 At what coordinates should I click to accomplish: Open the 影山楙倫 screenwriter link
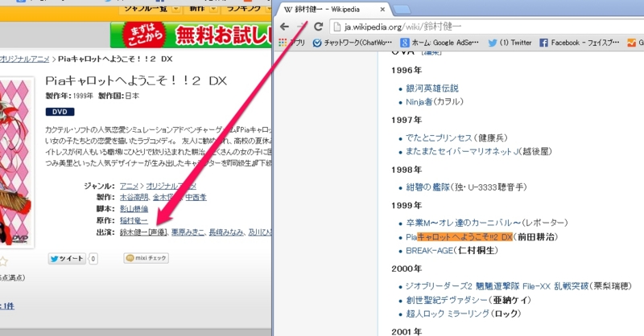[134, 209]
